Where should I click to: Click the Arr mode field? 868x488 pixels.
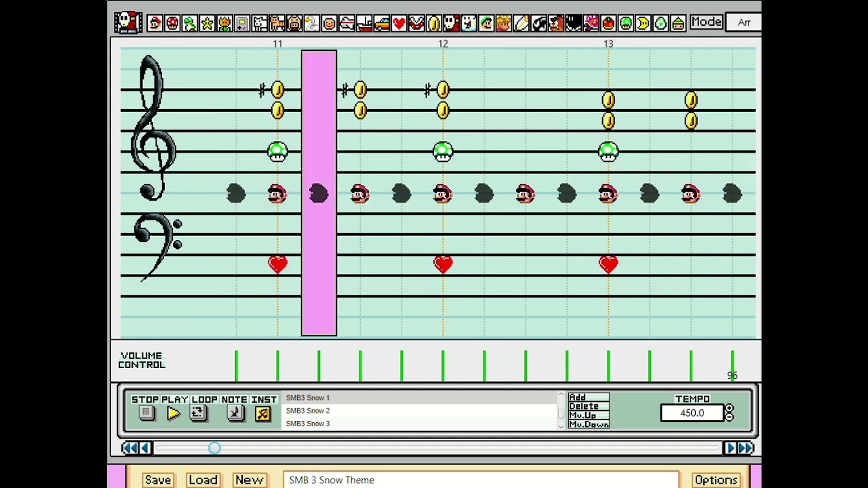pos(744,22)
